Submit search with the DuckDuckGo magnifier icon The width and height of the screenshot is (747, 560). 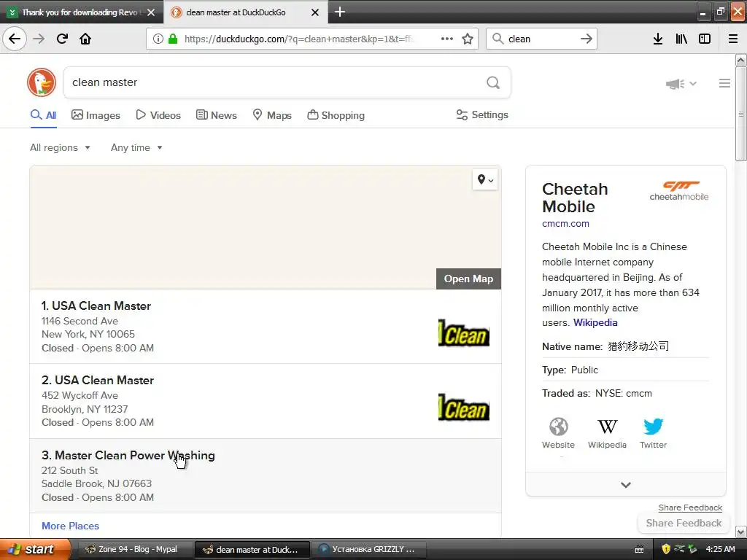coord(493,82)
